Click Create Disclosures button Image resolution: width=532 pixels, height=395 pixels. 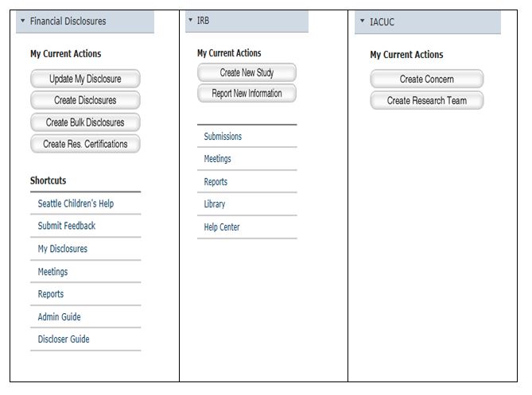(x=85, y=100)
